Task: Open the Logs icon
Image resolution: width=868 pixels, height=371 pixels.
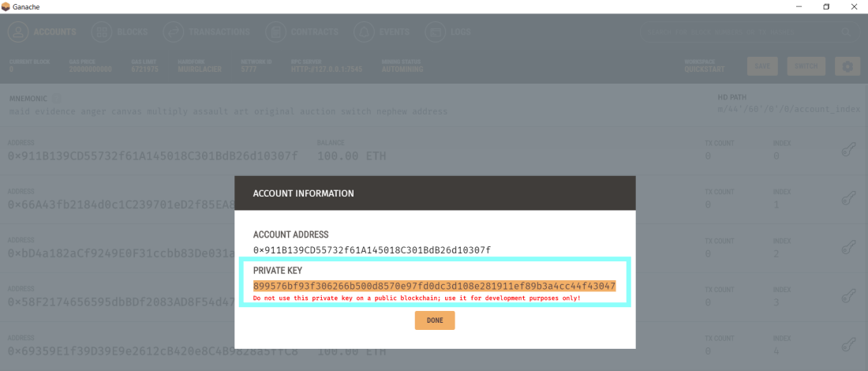Action: tap(435, 32)
